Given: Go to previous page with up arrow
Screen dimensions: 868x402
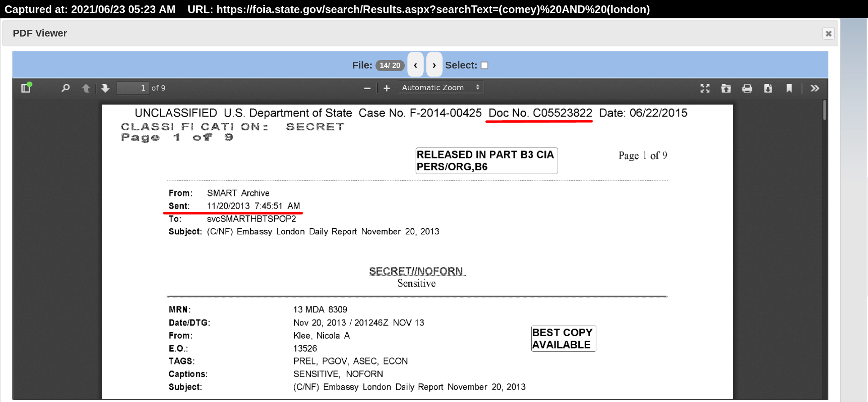Looking at the screenshot, I should coord(86,88).
